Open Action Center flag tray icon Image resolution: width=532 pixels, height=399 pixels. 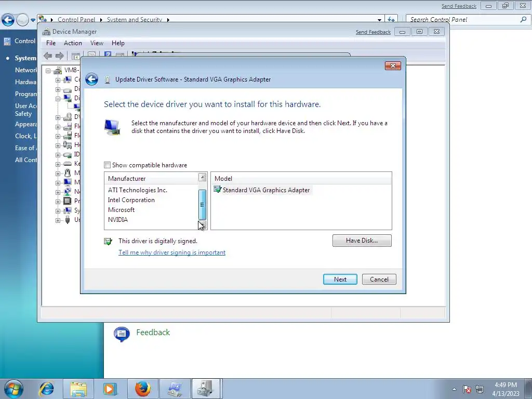467,389
